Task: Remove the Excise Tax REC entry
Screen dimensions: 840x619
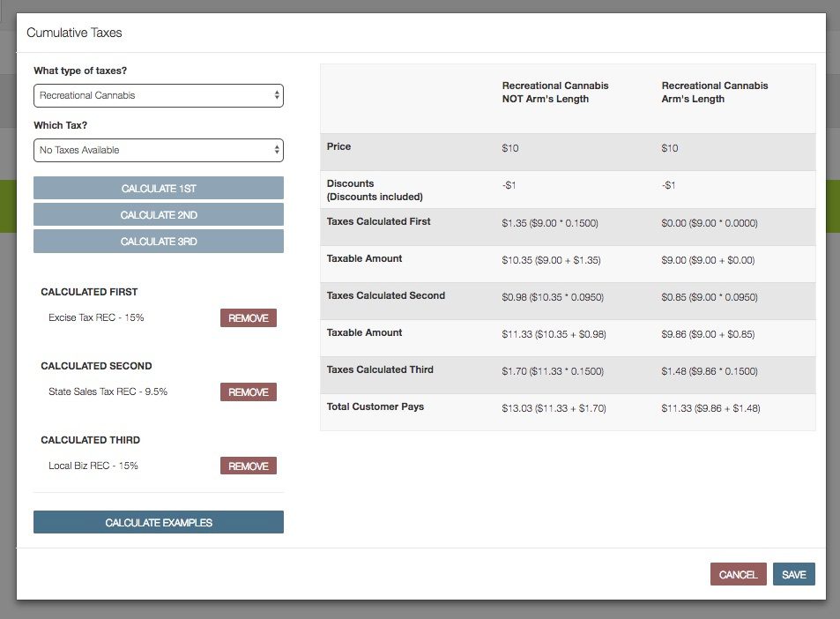Action: [248, 317]
